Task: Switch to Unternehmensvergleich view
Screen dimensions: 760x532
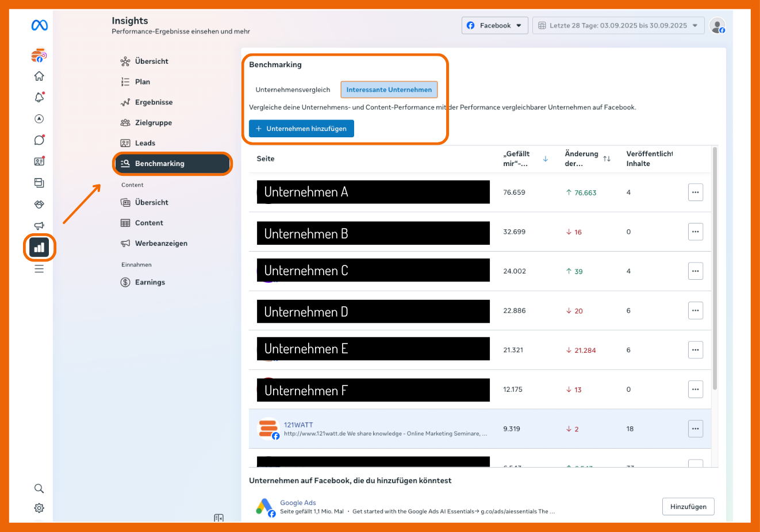Action: pyautogui.click(x=293, y=90)
